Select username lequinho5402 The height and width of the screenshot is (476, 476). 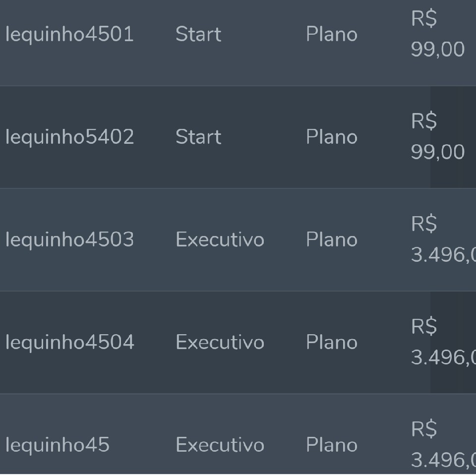click(x=69, y=137)
